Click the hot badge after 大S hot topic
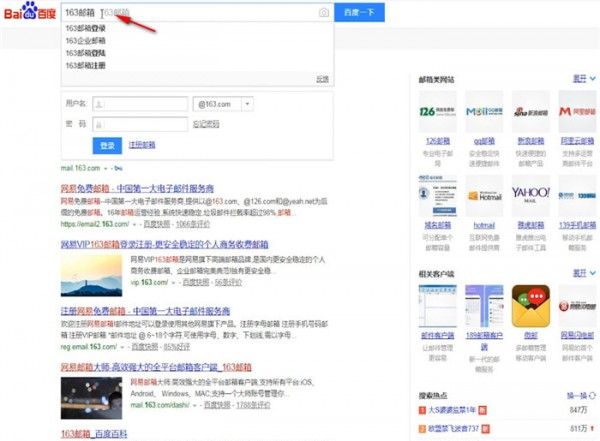This screenshot has width=600, height=441. pos(483,410)
